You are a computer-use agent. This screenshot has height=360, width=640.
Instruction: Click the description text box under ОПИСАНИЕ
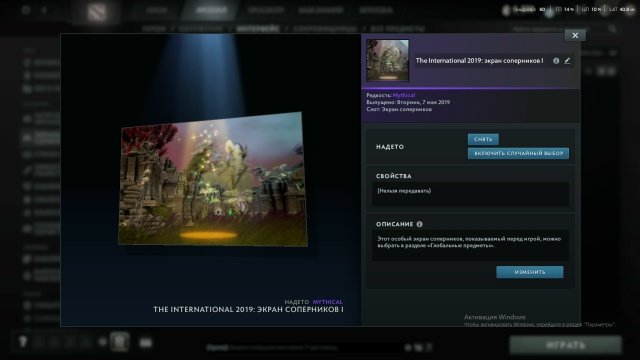tap(470, 245)
